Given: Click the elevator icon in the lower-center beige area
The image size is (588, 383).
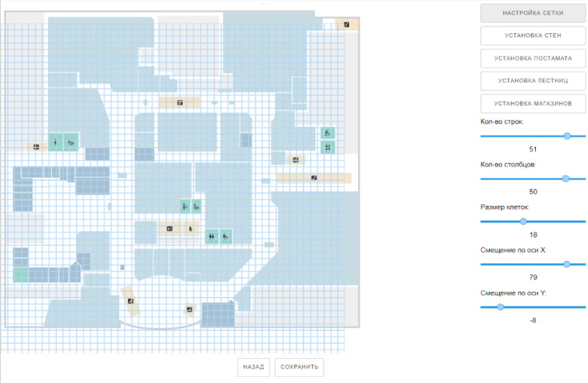Looking at the screenshot, I should click(170, 229).
